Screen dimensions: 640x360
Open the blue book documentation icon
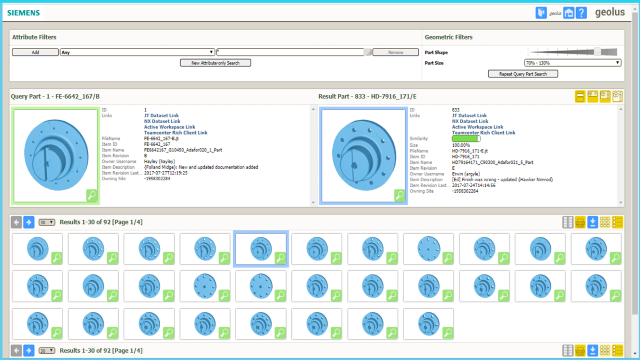(541, 13)
